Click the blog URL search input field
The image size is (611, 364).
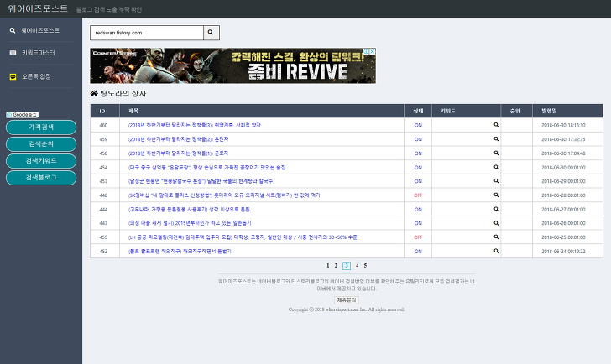coord(147,33)
